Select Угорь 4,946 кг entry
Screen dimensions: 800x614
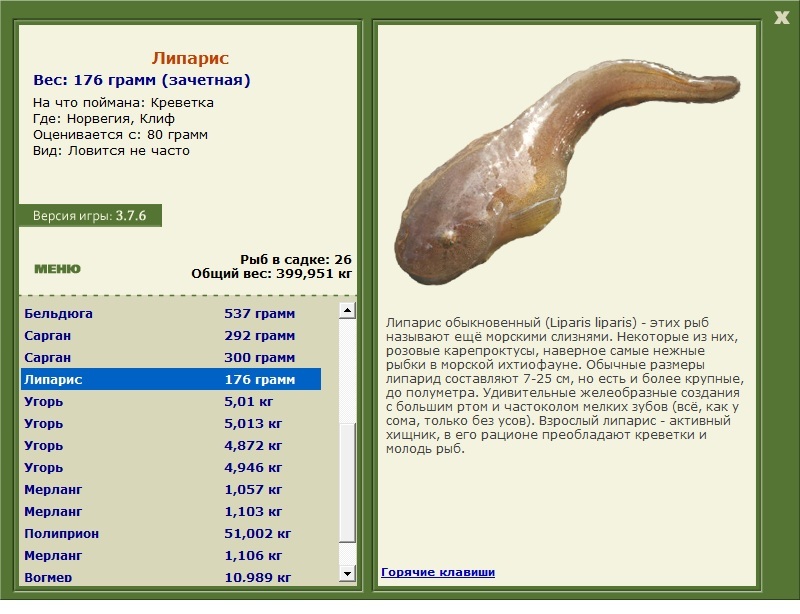pyautogui.click(x=171, y=467)
